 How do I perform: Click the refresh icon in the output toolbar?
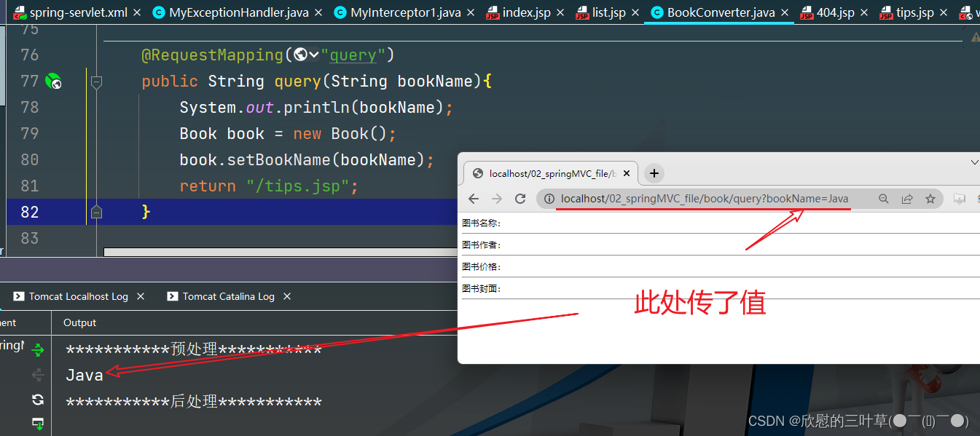tap(38, 400)
